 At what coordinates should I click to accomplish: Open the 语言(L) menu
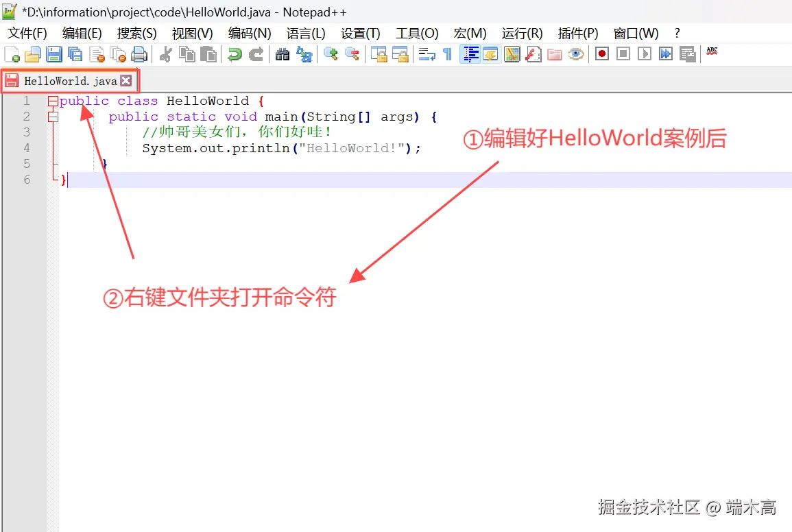pyautogui.click(x=307, y=33)
